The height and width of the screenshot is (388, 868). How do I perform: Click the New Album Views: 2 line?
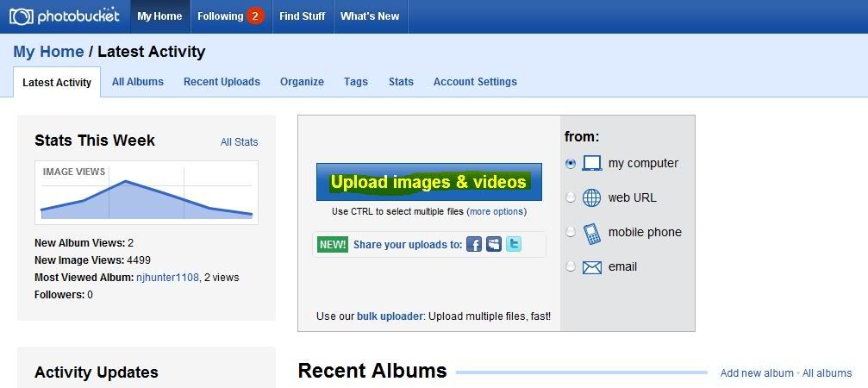pos(84,243)
